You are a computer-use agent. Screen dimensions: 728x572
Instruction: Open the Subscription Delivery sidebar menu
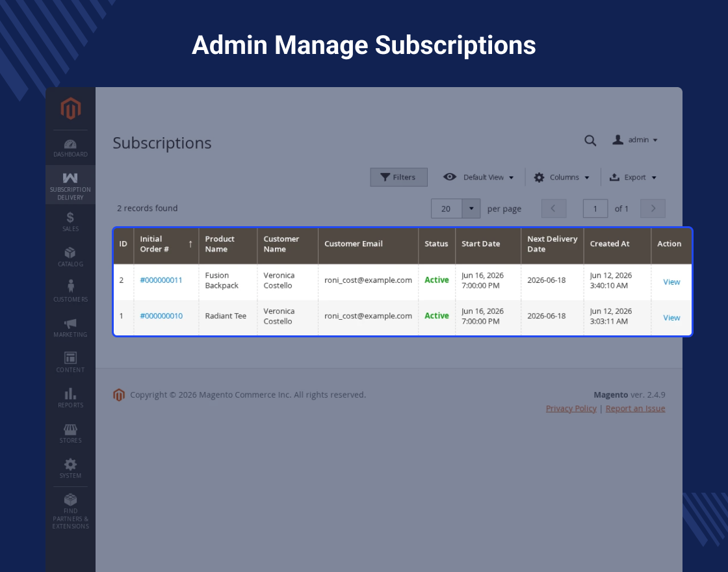tap(71, 185)
